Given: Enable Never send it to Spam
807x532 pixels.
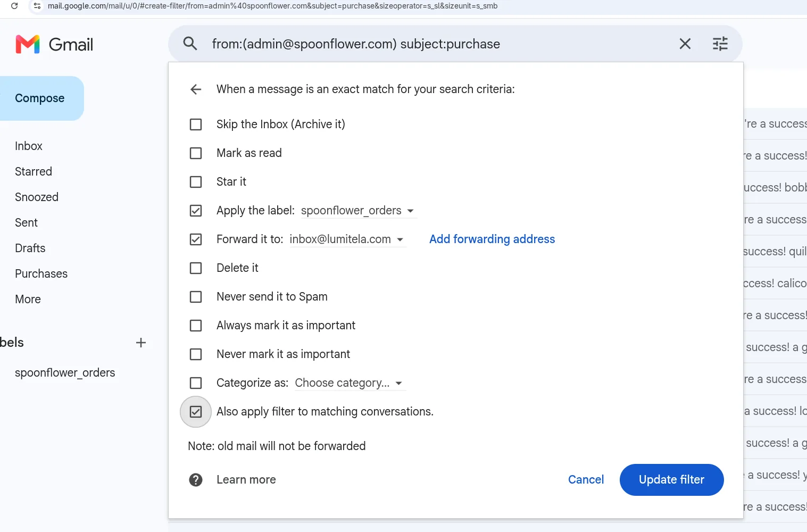Looking at the screenshot, I should click(x=196, y=297).
